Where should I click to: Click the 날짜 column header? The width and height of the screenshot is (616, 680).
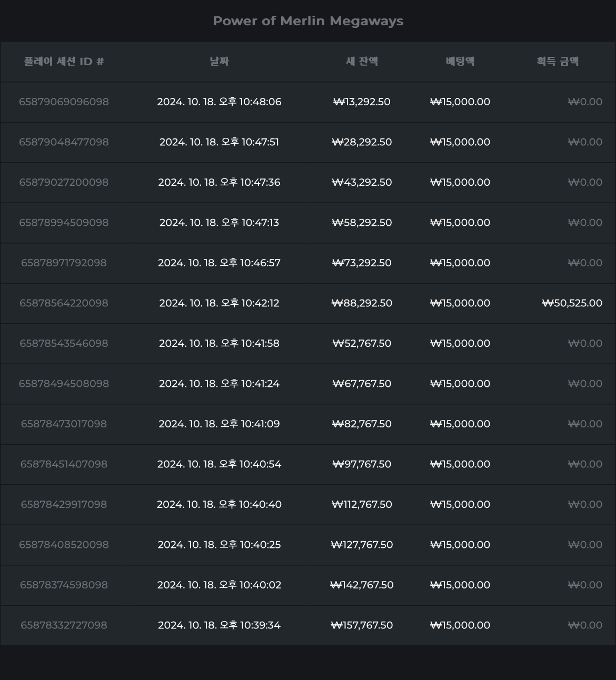(219, 62)
